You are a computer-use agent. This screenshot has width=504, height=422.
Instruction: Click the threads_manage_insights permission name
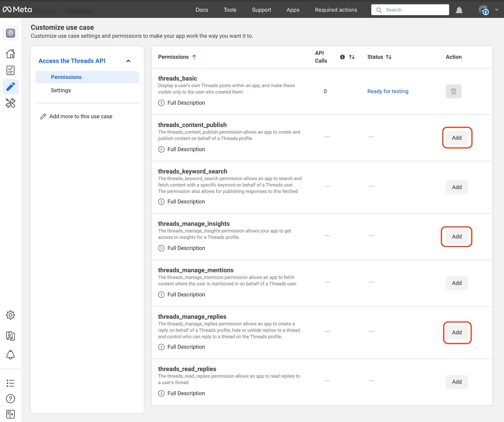tap(194, 224)
